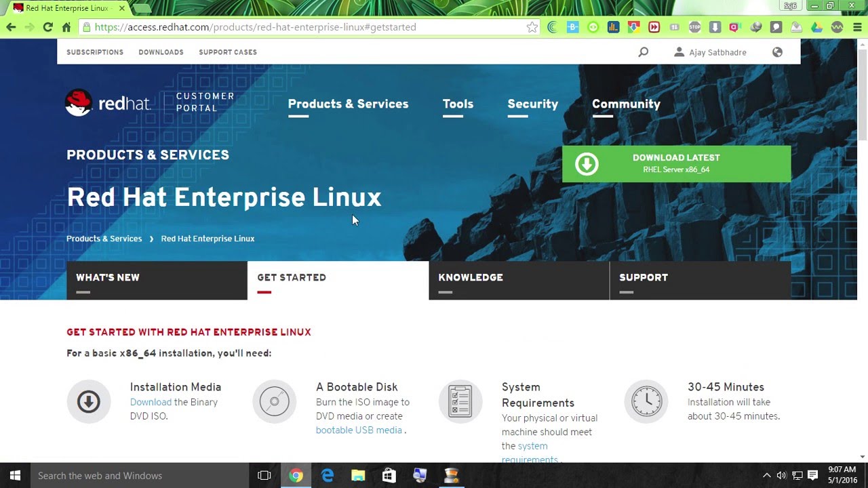Click the green eye extension icon
Viewport: 868px width, 488px height.
(x=593, y=27)
